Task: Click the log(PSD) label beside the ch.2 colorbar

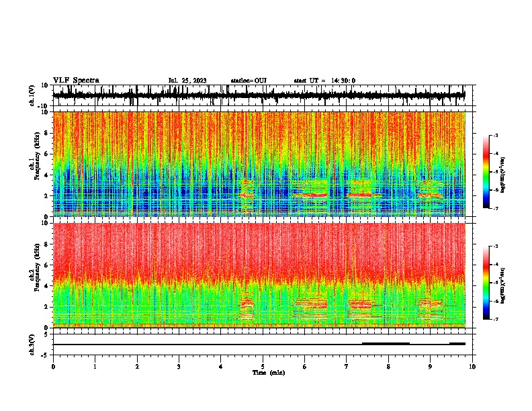Action: pos(503,285)
